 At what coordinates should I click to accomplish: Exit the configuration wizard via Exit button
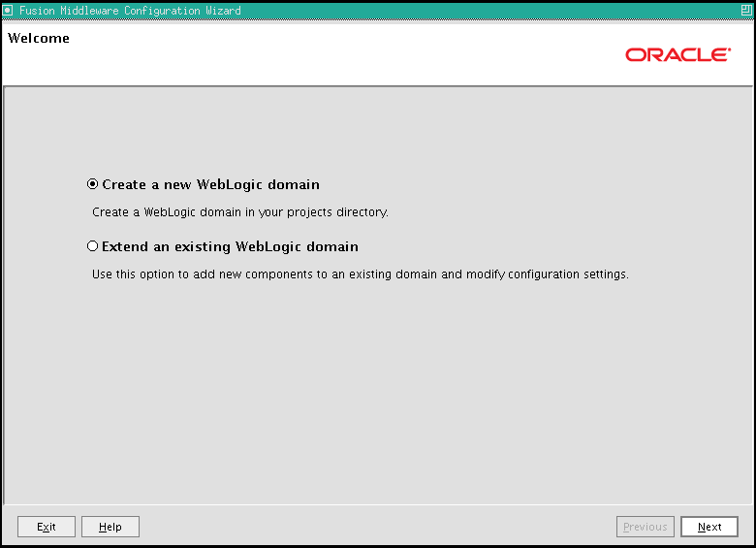tap(47, 527)
